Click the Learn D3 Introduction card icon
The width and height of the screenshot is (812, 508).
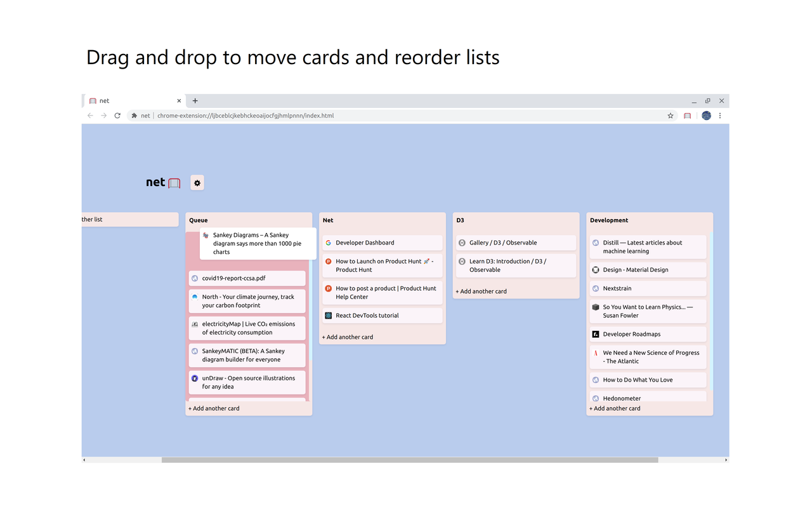tap(462, 261)
